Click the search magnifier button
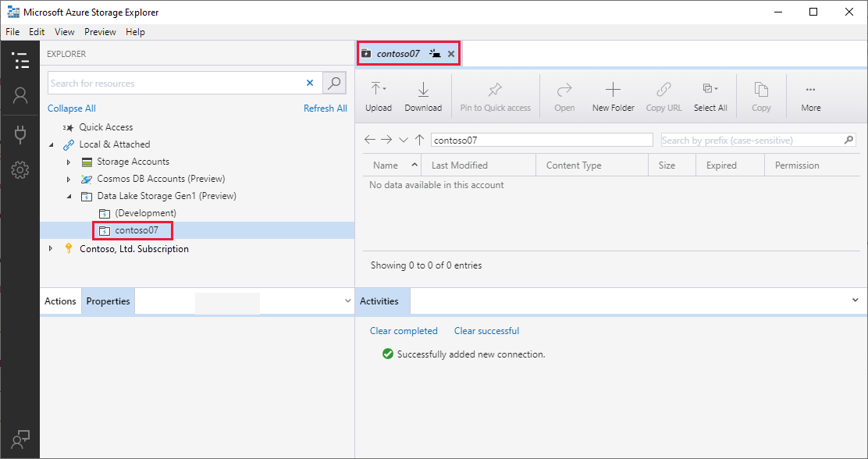 [334, 83]
